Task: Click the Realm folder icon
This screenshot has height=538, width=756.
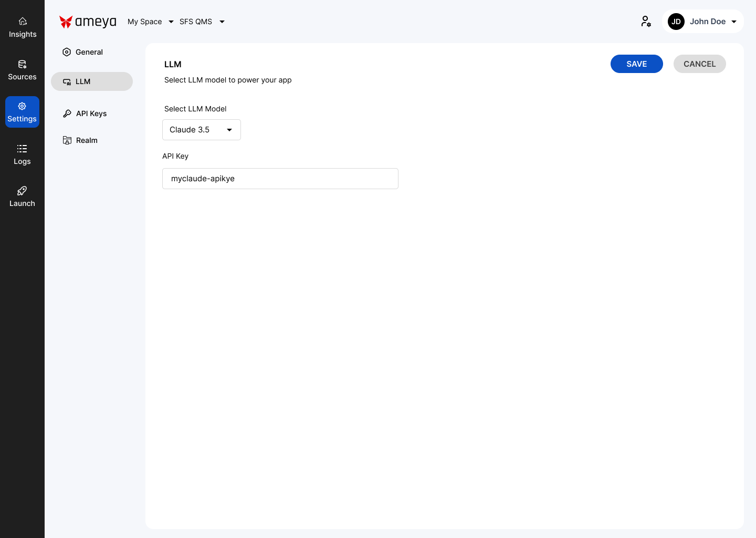Action: tap(67, 140)
